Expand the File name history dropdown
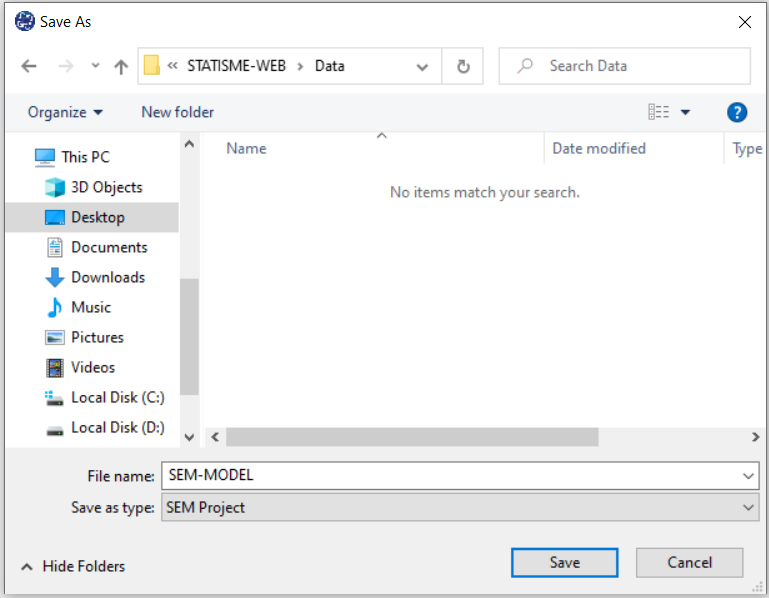This screenshot has width=769, height=598. point(749,476)
